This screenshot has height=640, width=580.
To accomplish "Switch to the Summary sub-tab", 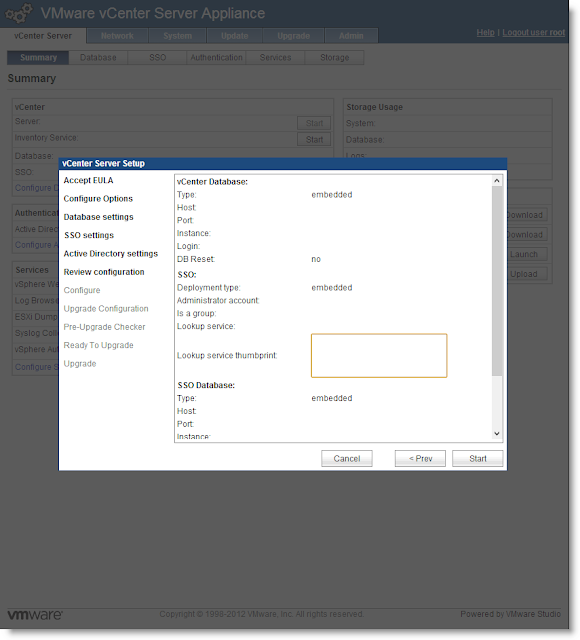I will (38, 58).
